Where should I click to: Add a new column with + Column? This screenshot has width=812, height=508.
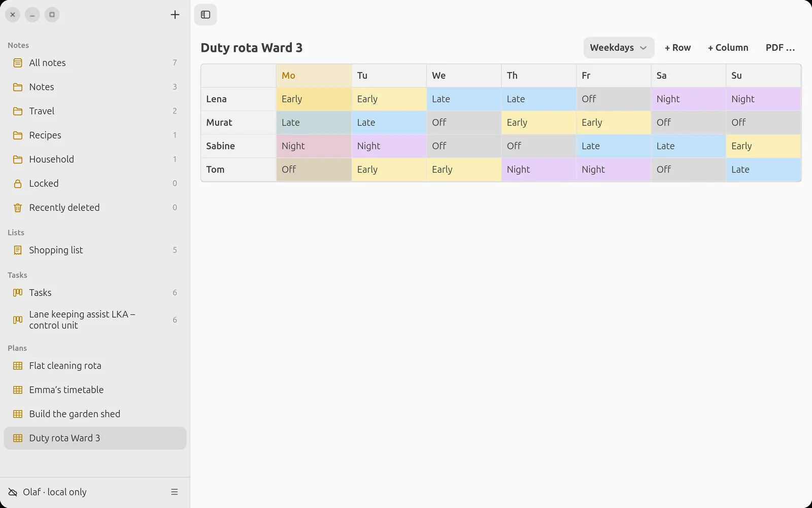pyautogui.click(x=728, y=48)
